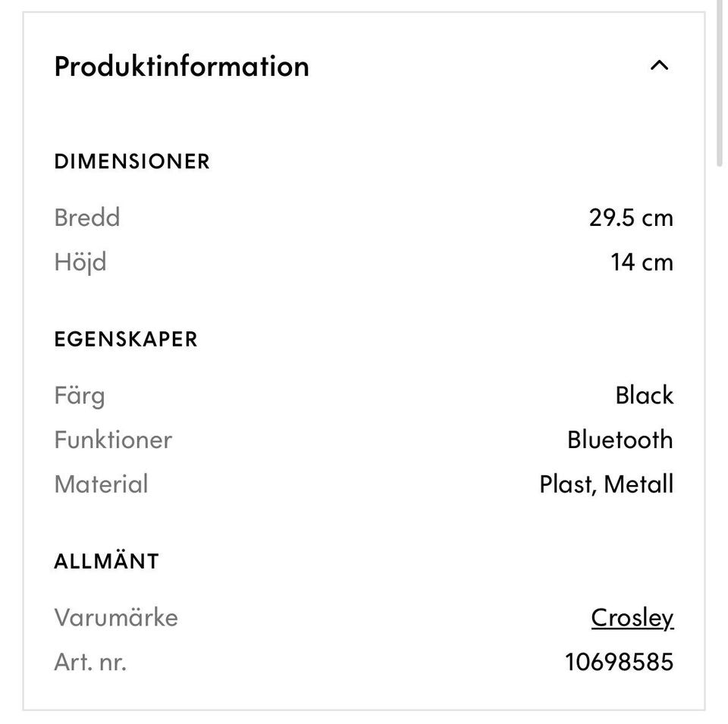Image resolution: width=728 pixels, height=724 pixels.
Task: Click the Bluetooth function value
Action: (620, 440)
